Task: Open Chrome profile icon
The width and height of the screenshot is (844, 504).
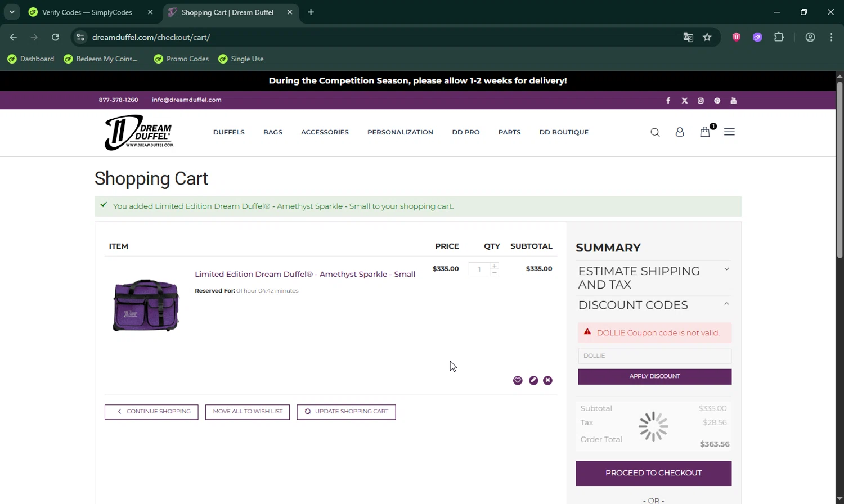Action: coord(810,37)
